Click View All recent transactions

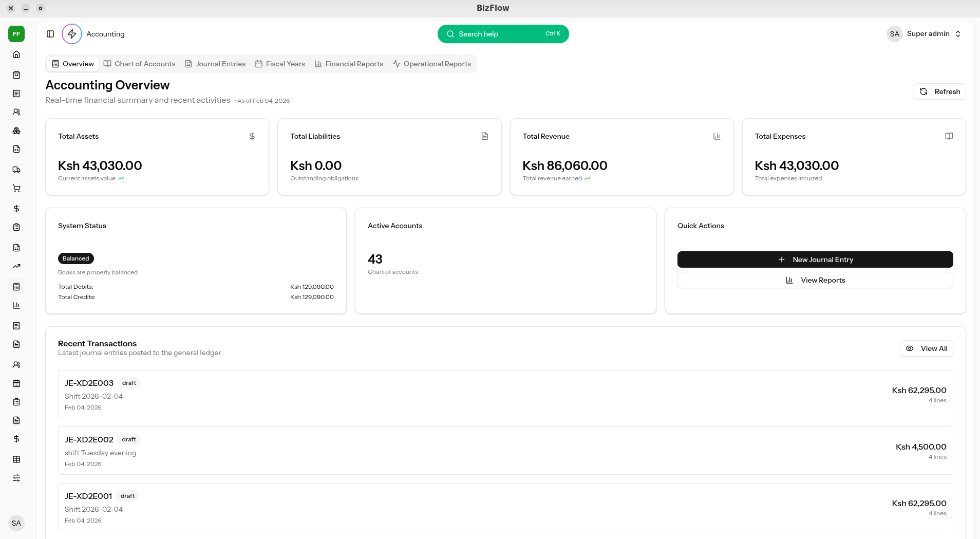click(x=926, y=348)
